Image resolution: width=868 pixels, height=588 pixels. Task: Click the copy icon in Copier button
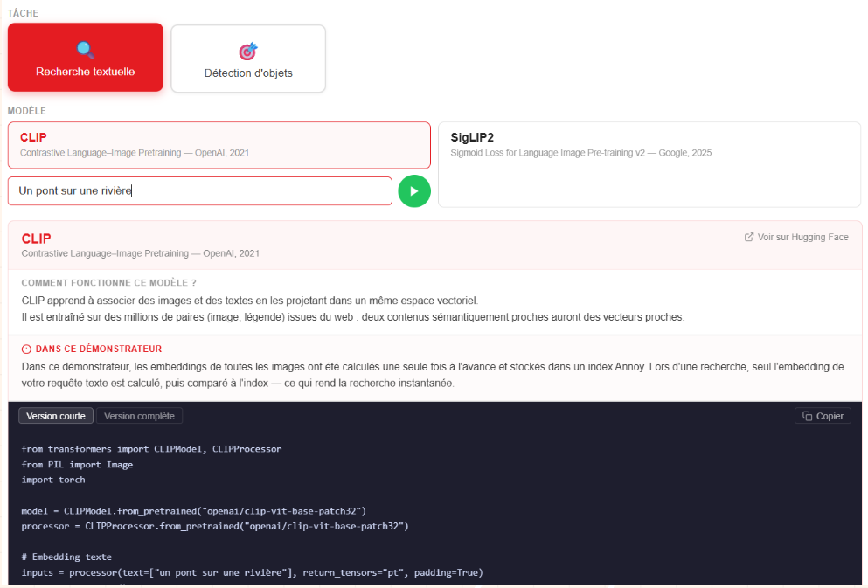click(807, 416)
